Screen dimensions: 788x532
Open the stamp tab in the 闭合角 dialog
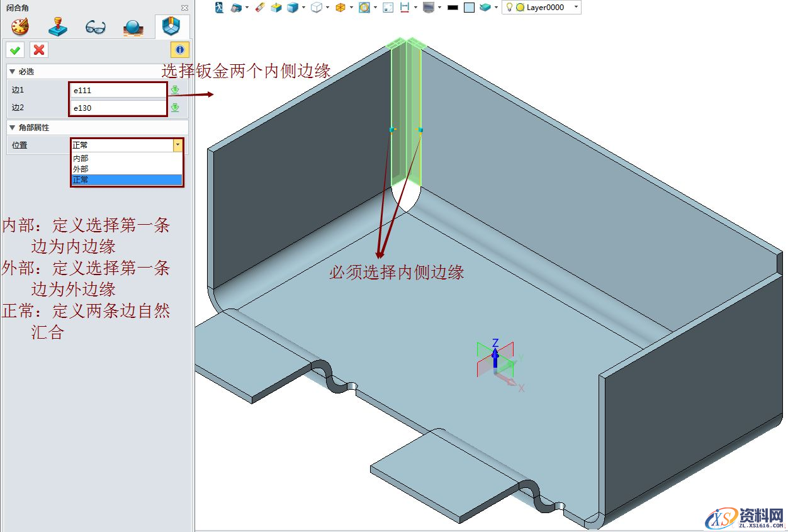coord(57,26)
